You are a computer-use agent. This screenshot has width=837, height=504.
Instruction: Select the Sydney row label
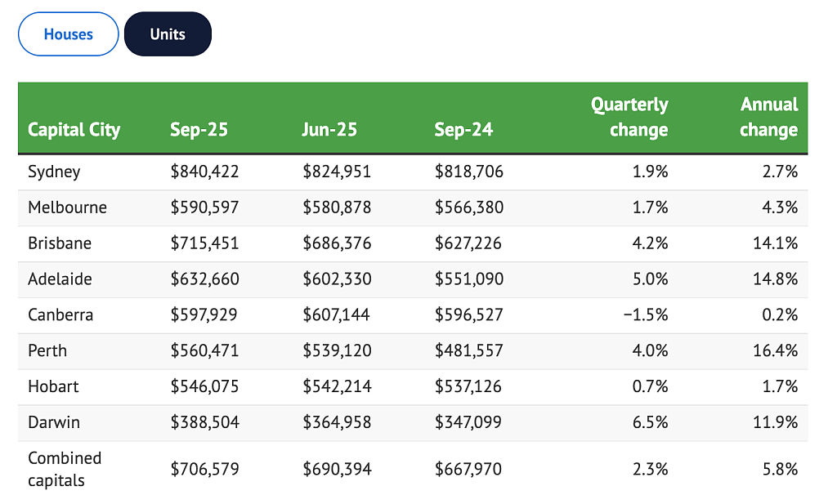[54, 172]
